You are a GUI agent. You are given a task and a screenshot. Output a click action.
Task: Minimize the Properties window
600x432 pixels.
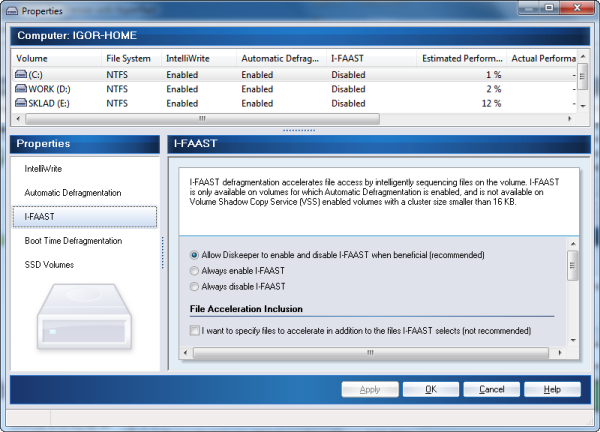529,7
